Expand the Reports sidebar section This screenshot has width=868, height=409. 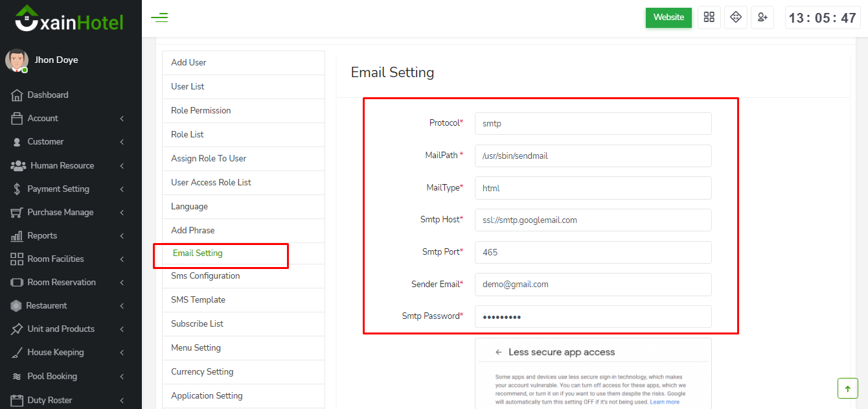(x=65, y=236)
